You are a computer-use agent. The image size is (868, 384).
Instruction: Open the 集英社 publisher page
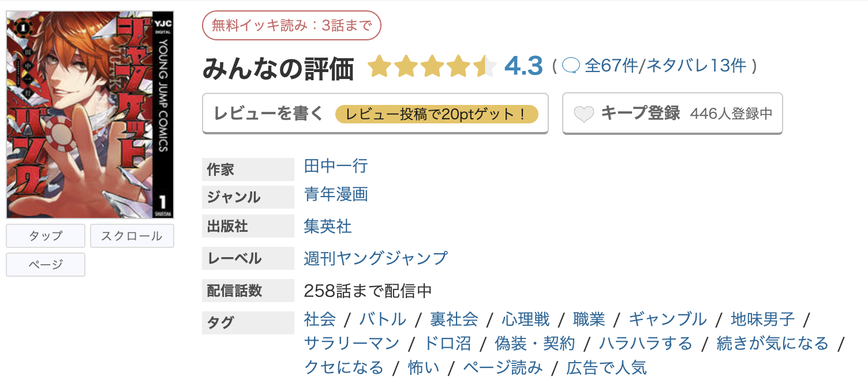point(327,226)
